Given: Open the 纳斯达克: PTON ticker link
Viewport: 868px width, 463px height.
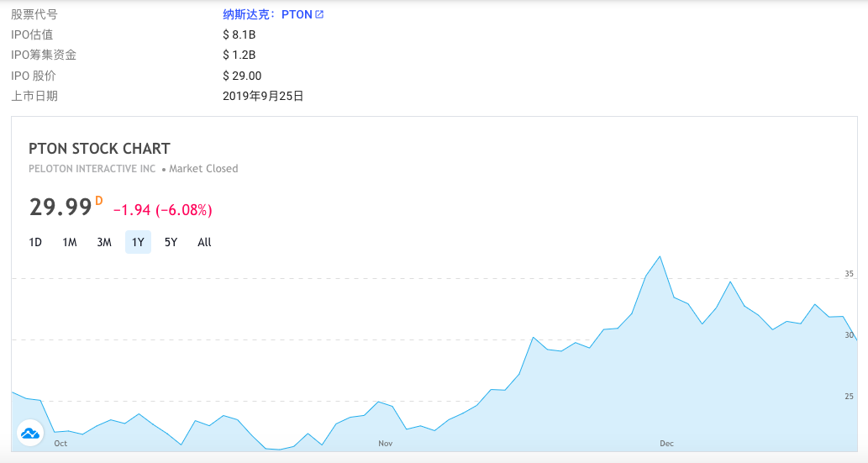Looking at the screenshot, I should [273, 14].
